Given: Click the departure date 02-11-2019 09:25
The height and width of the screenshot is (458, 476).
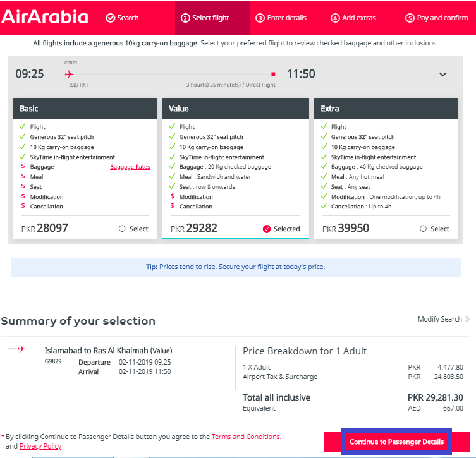Looking at the screenshot, I should [145, 362].
